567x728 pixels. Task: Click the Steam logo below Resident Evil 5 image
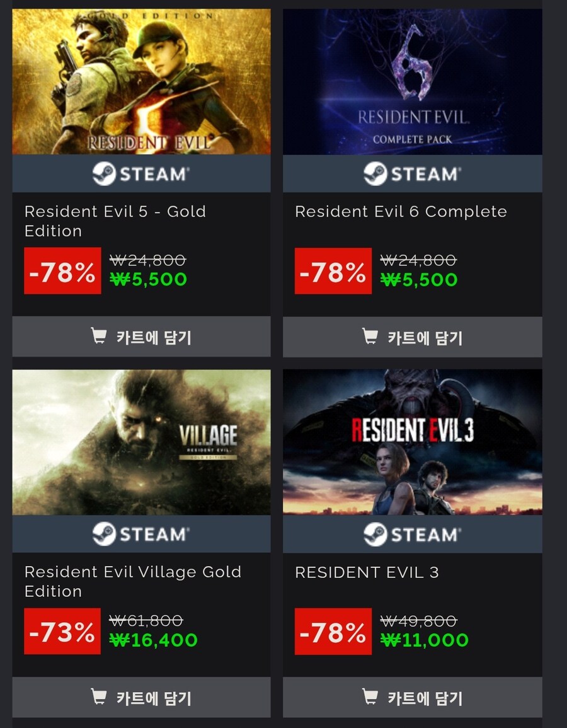click(140, 173)
